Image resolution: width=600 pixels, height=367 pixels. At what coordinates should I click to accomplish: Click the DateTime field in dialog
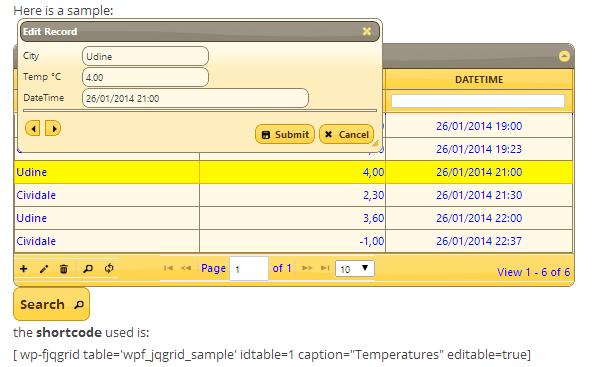(195, 98)
